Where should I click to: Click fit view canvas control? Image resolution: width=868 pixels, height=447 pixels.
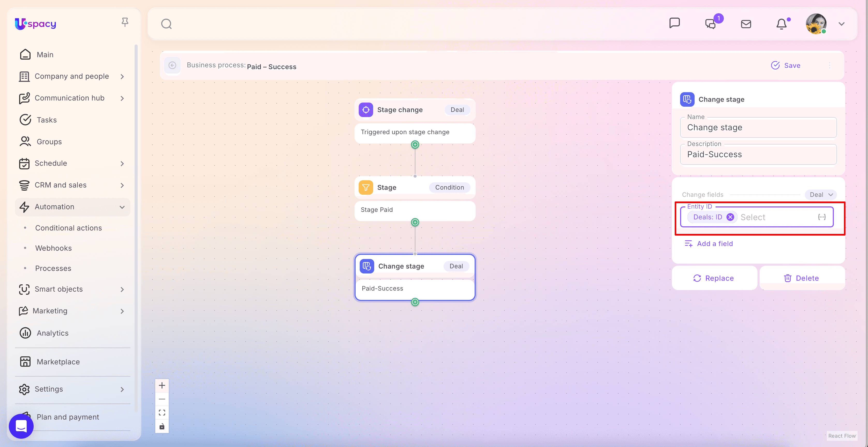(162, 413)
